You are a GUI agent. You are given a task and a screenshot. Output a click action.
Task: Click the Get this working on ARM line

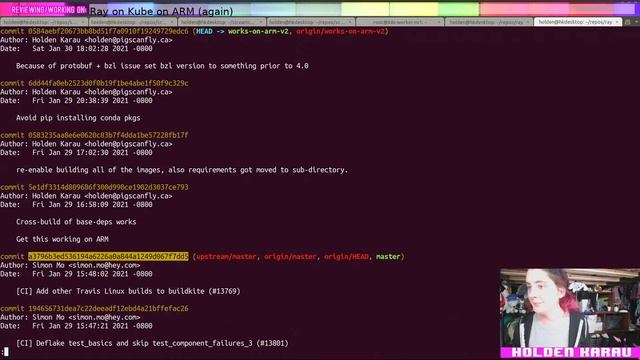pos(62,239)
